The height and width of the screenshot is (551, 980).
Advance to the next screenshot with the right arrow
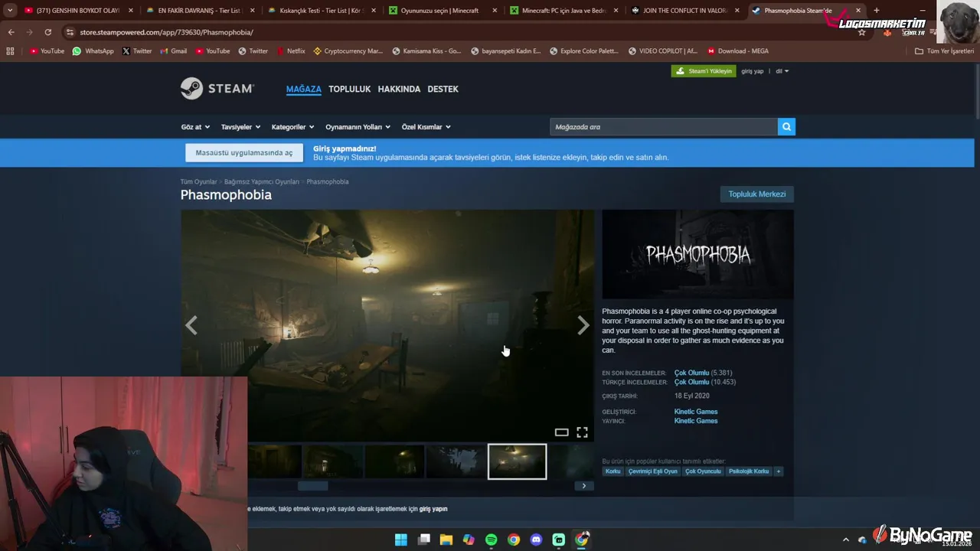pos(583,326)
